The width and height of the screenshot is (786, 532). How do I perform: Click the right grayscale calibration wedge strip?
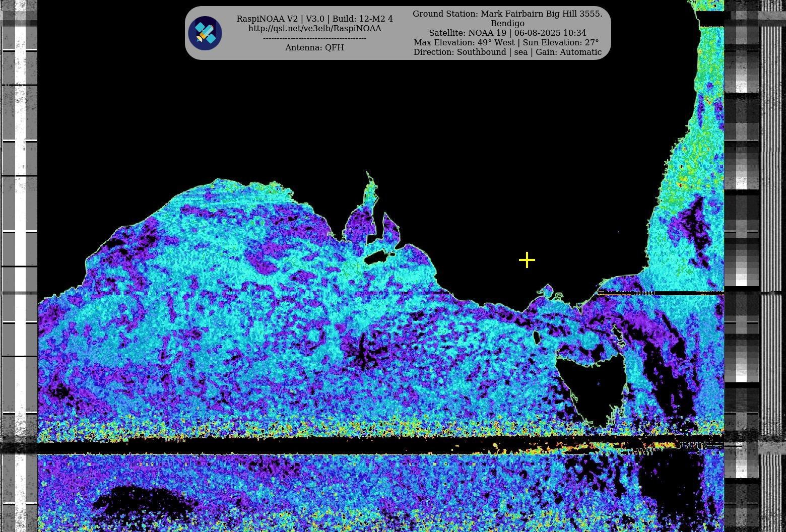[x=741, y=252]
